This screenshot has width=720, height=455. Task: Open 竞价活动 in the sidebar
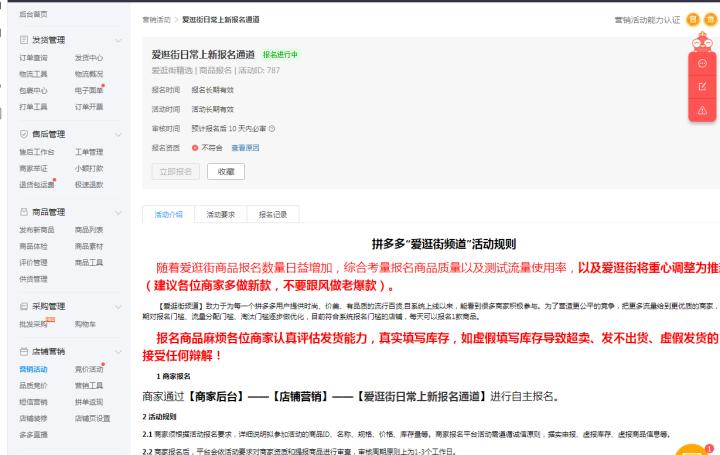tap(89, 369)
